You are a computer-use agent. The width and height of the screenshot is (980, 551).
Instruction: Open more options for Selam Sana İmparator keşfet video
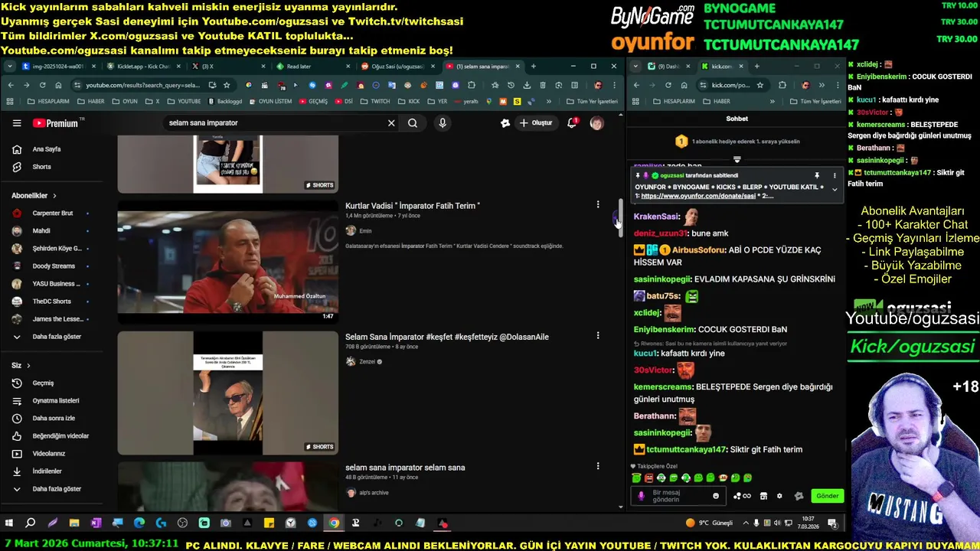[x=598, y=336]
